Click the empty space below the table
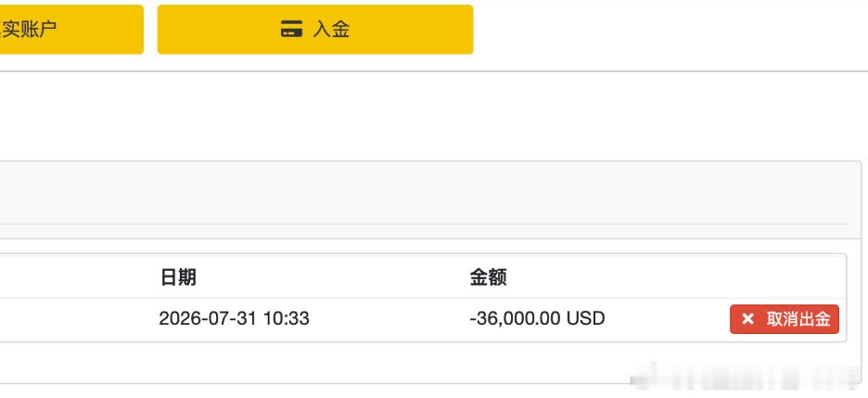 [x=310, y=363]
